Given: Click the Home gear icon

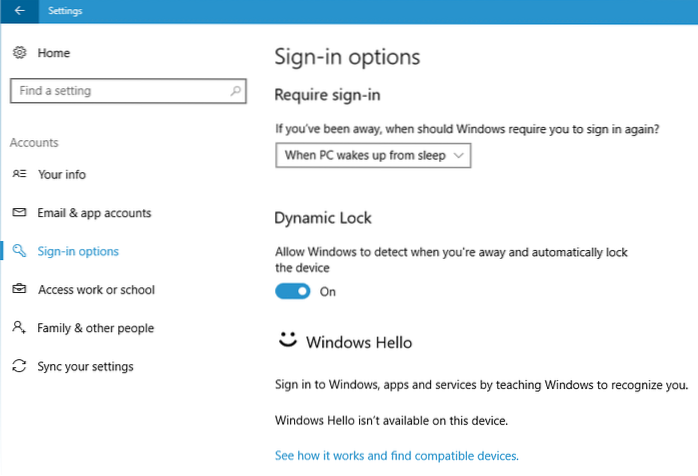Looking at the screenshot, I should (x=19, y=52).
